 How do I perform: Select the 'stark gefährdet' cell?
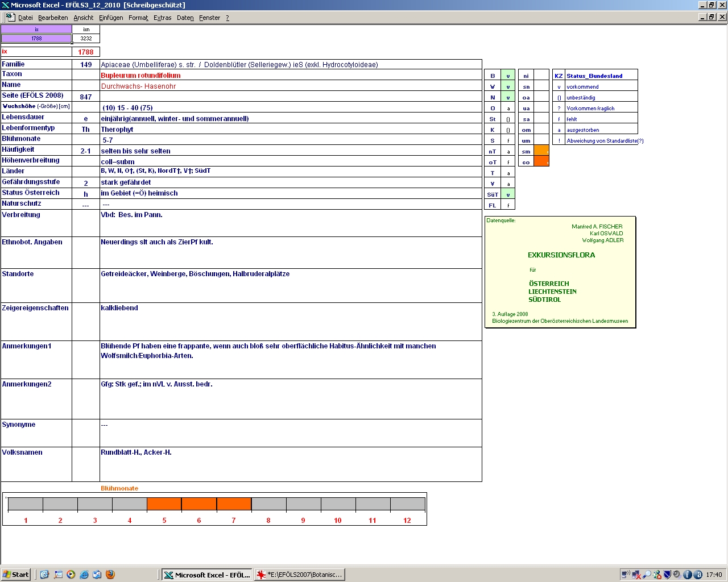click(x=291, y=182)
